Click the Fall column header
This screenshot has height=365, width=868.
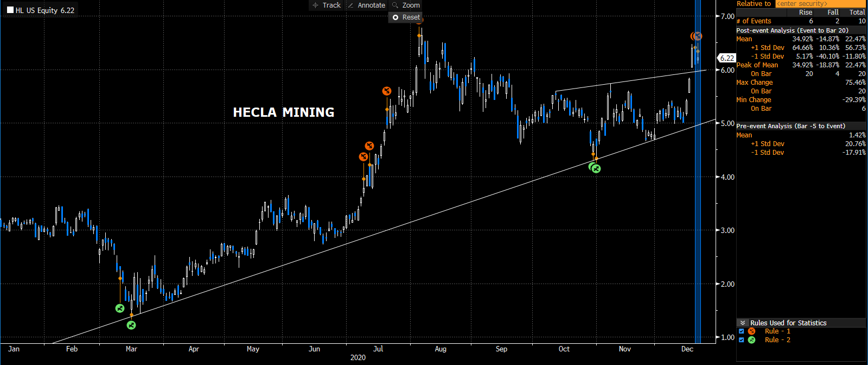pos(833,12)
